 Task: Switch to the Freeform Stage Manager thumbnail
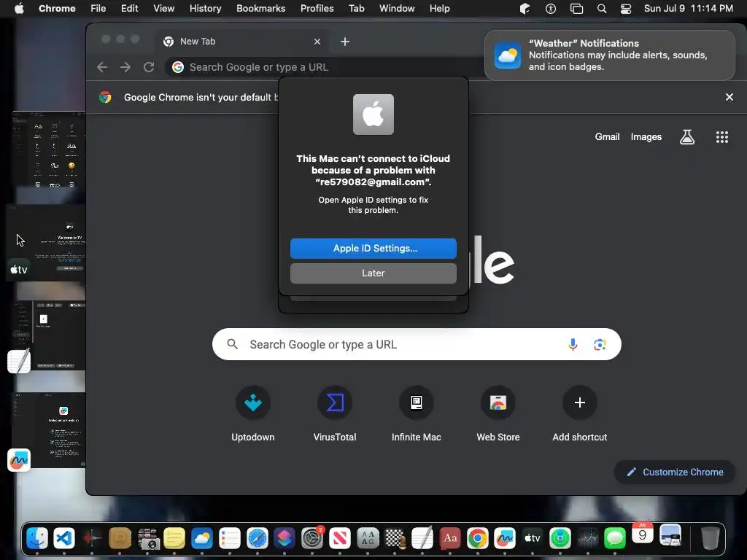click(x=47, y=431)
